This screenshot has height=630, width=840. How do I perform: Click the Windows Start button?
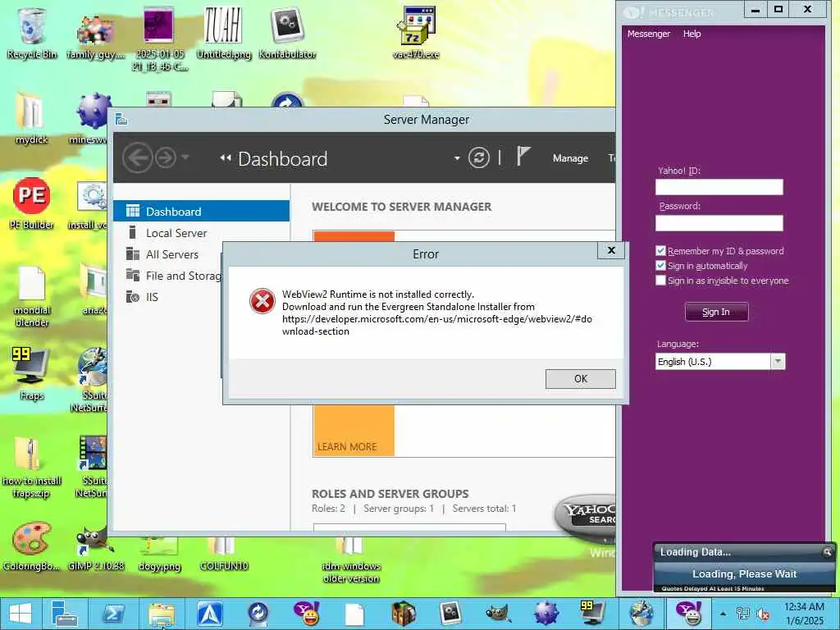[x=21, y=614]
